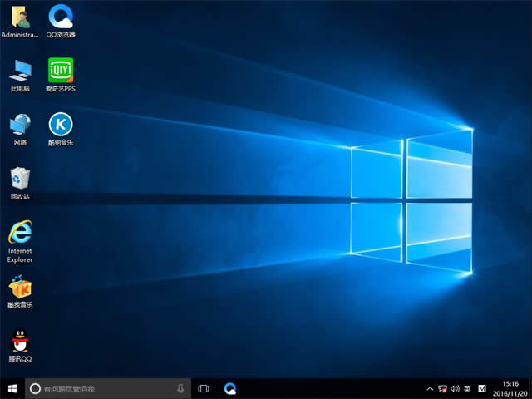This screenshot has height=399, width=532.
Task: Open the QQ浏览器 desktop shortcut
Action: point(60,17)
